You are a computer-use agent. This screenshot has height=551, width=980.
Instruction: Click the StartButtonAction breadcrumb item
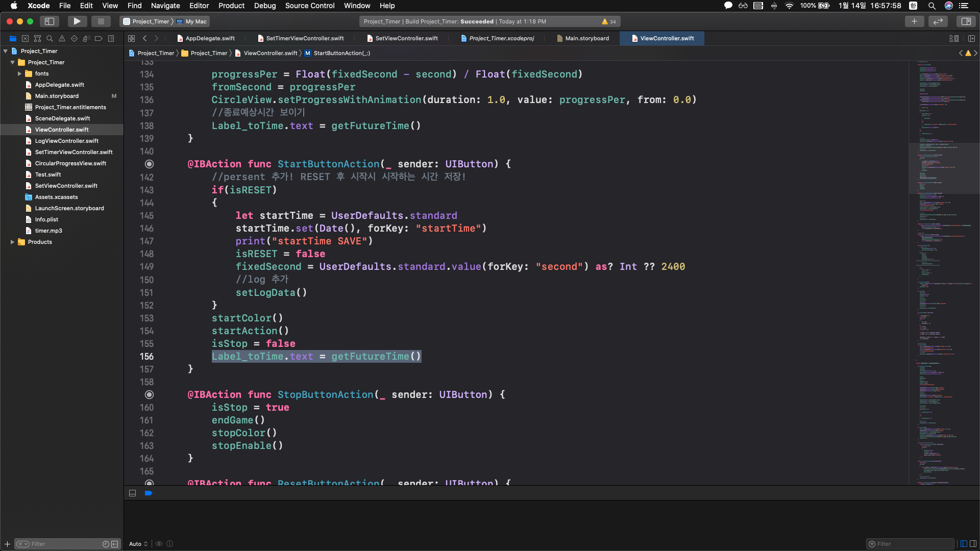click(341, 53)
